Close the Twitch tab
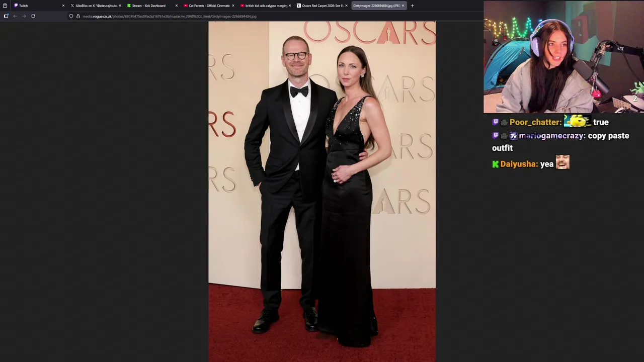The image size is (644, 362). [x=63, y=6]
